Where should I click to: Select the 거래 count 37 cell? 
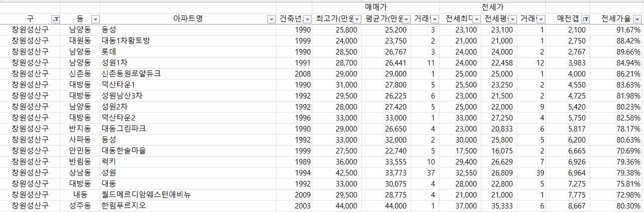pyautogui.click(x=425, y=172)
